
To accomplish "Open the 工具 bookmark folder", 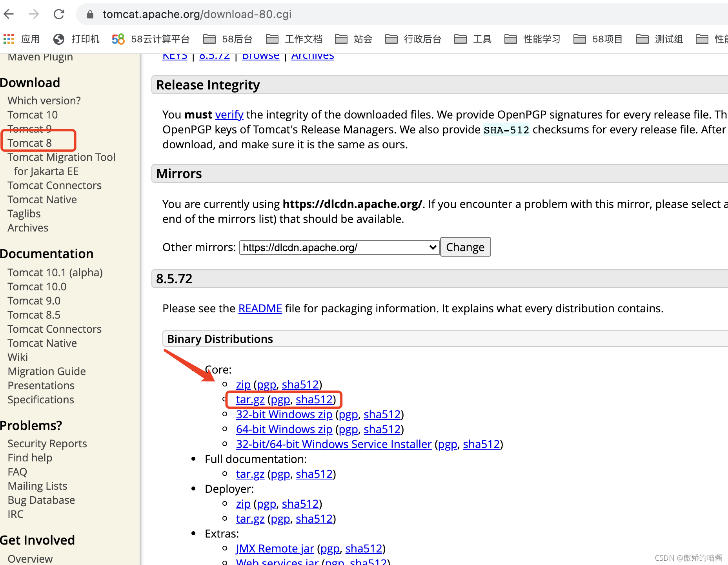I will pos(473,39).
